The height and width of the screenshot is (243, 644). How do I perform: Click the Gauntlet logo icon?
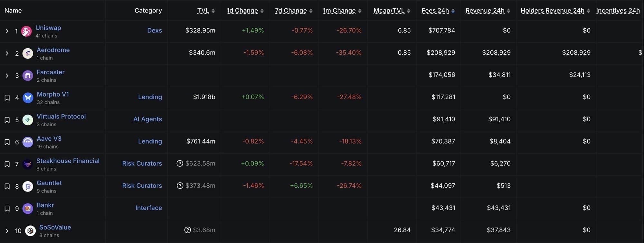(x=28, y=186)
